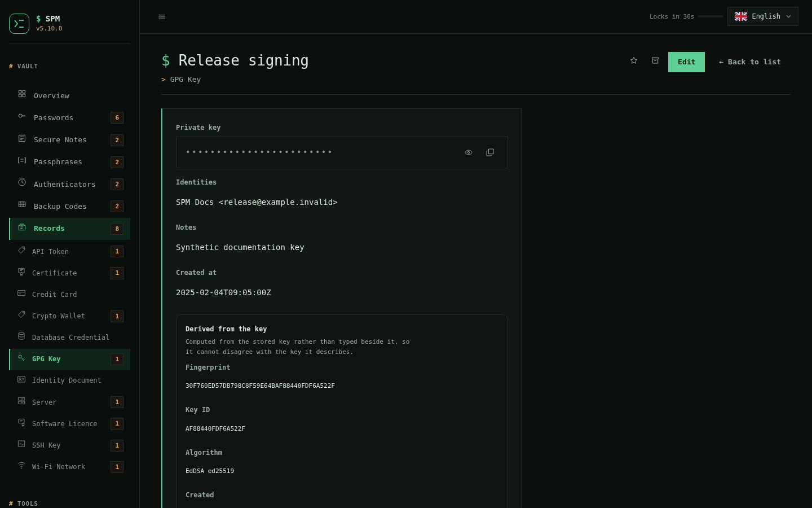Click the identity SPM Docs <release@example.invalid>
This screenshot has height=508, width=812.
257,202
